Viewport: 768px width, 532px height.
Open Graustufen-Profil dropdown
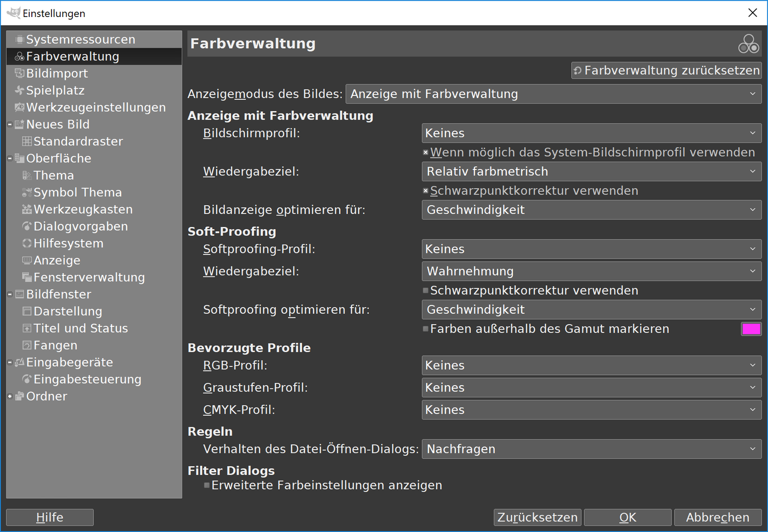592,388
